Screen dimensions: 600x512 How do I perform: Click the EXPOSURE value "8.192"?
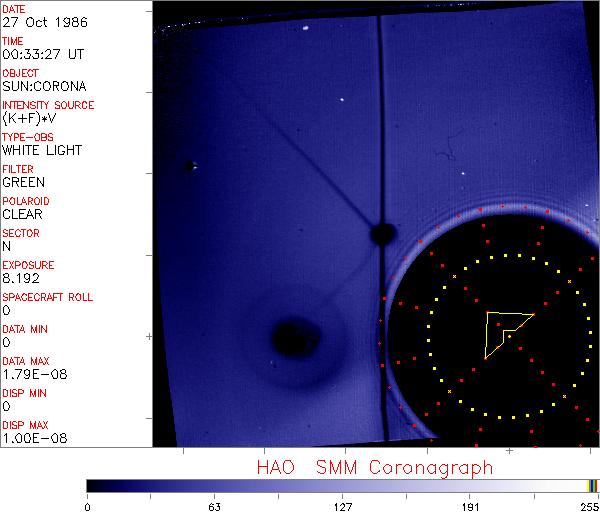point(20,278)
